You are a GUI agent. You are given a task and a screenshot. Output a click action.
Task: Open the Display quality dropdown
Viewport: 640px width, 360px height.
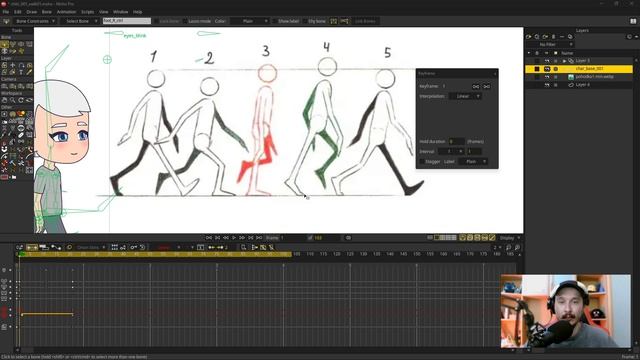pos(510,238)
